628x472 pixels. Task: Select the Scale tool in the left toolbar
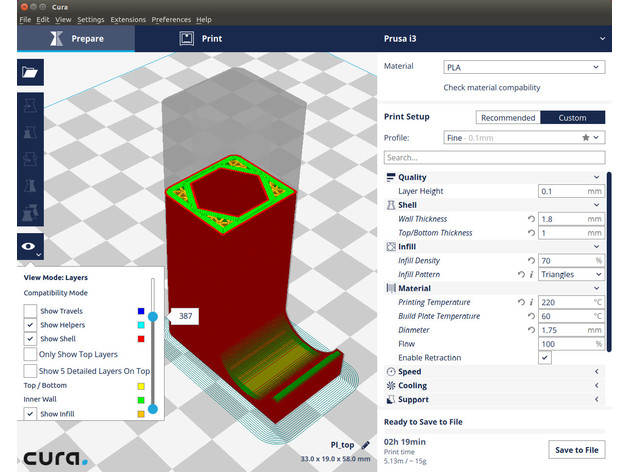pyautogui.click(x=30, y=132)
